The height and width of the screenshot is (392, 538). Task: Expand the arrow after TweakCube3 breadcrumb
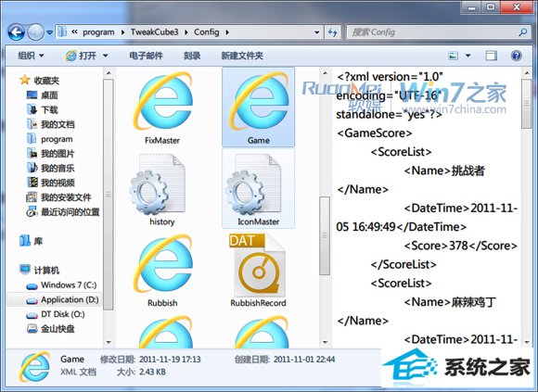point(186,32)
